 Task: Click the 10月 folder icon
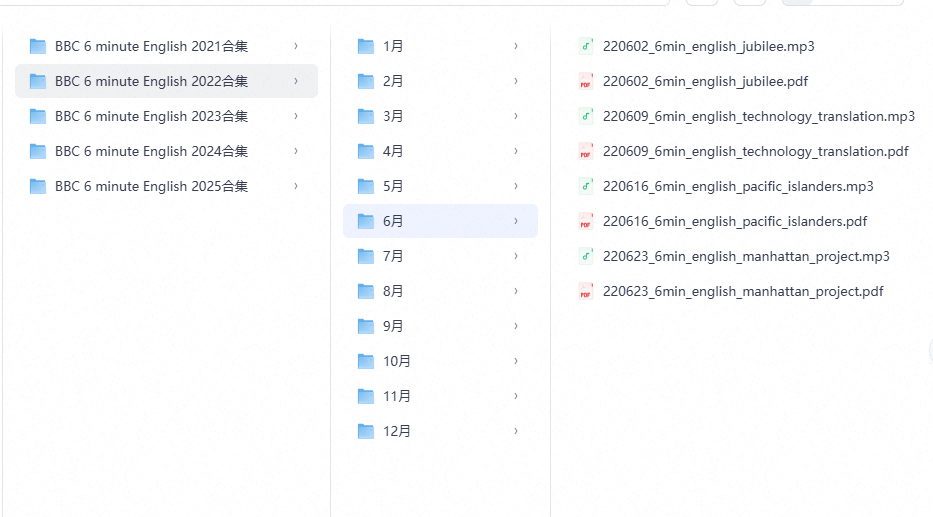(365, 362)
